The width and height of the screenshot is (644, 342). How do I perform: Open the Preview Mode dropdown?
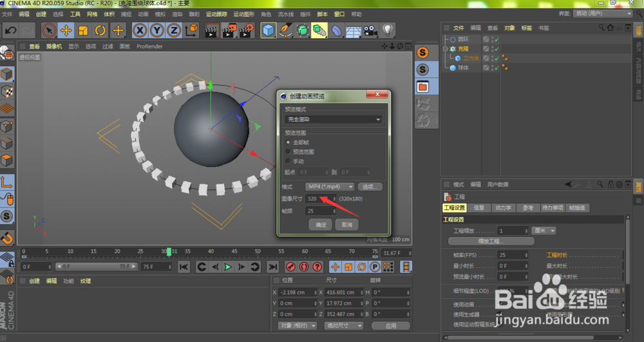click(334, 119)
